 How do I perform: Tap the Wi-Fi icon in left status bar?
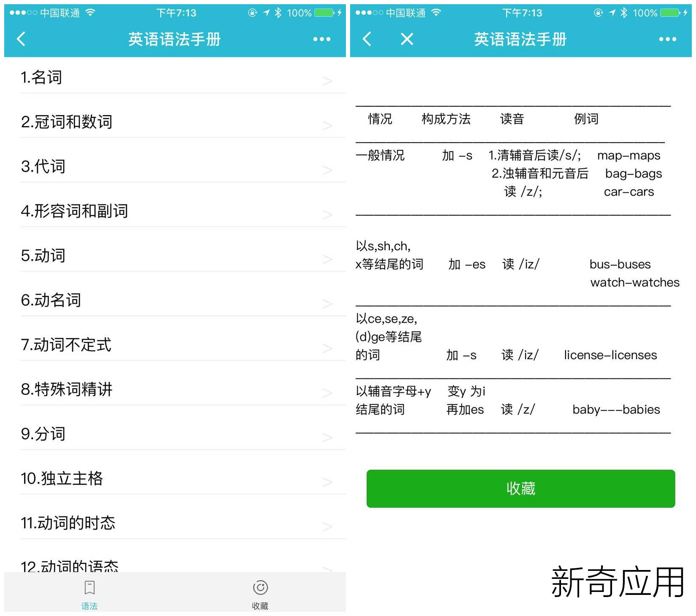(x=90, y=13)
